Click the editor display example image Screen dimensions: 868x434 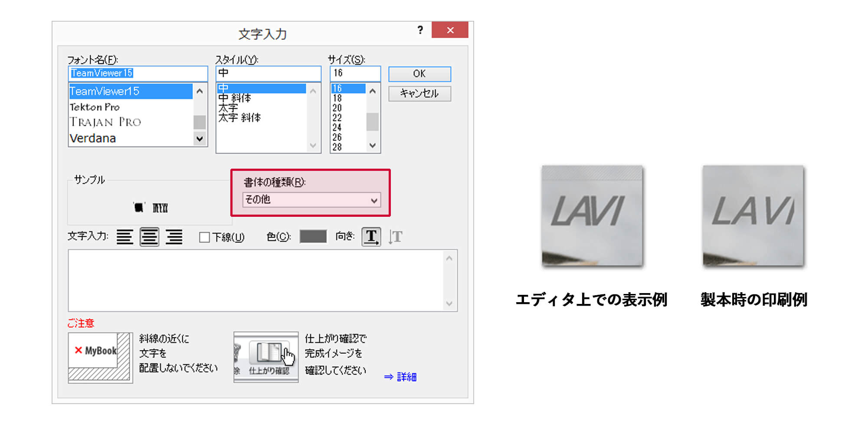[592, 215]
